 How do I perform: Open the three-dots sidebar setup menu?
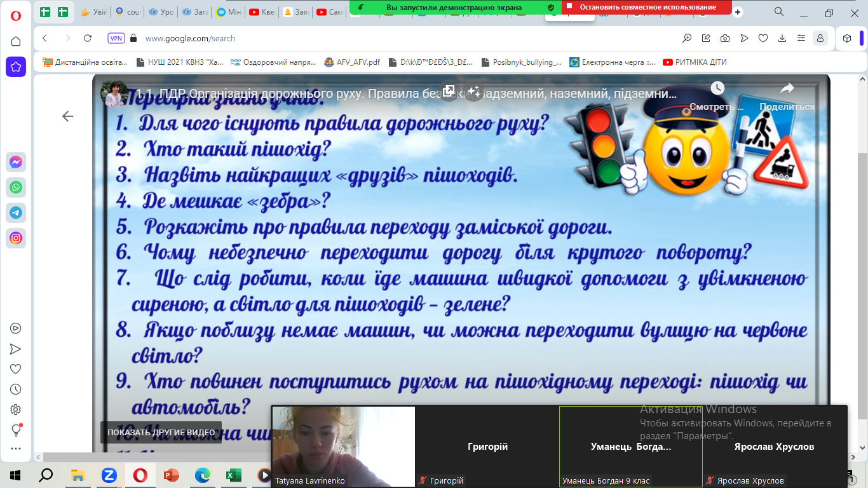(16, 449)
